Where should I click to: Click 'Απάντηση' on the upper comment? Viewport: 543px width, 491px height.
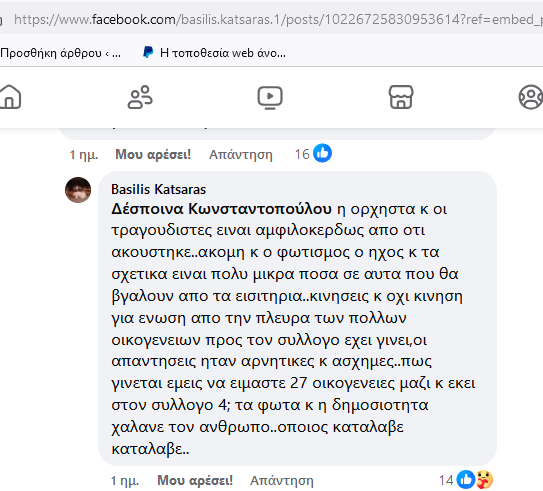[x=241, y=155]
